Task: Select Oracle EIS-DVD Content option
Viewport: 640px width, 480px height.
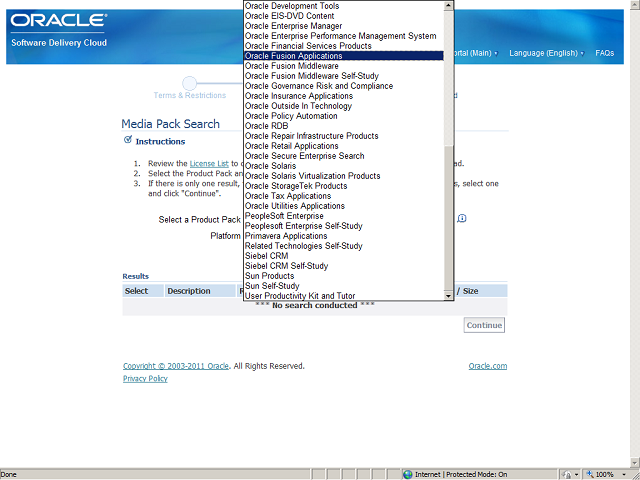Action: pos(344,16)
